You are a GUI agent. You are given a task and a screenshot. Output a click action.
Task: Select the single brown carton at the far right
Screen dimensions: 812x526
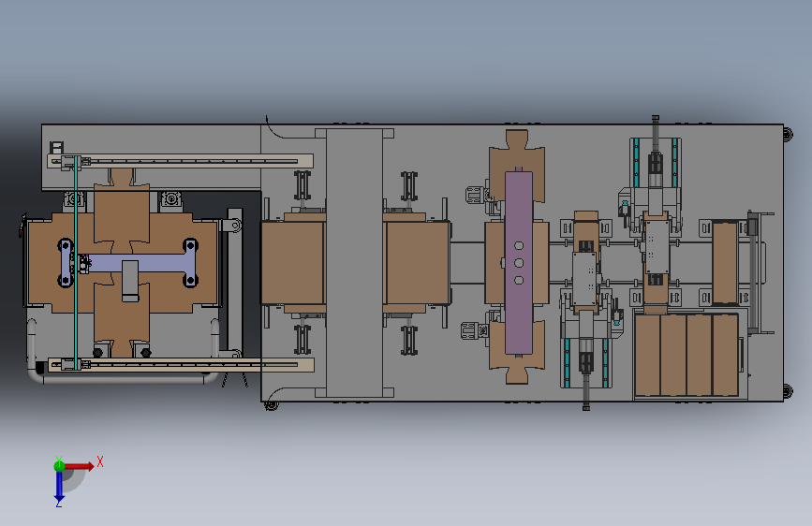coord(725,263)
